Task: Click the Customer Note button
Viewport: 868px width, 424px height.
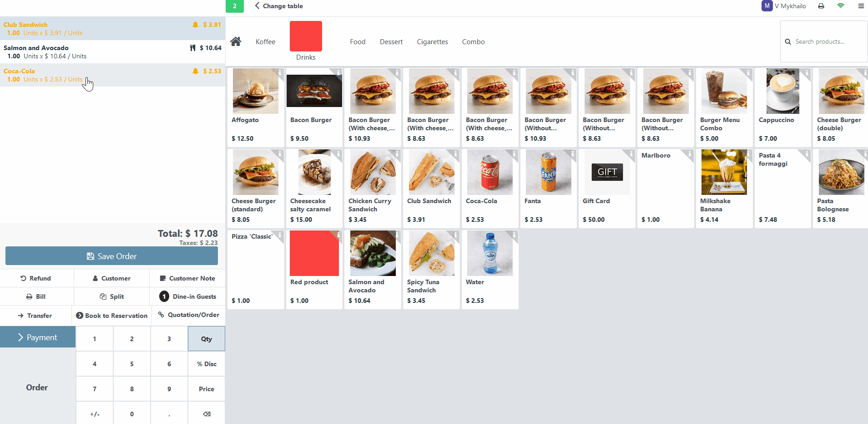Action: click(187, 278)
